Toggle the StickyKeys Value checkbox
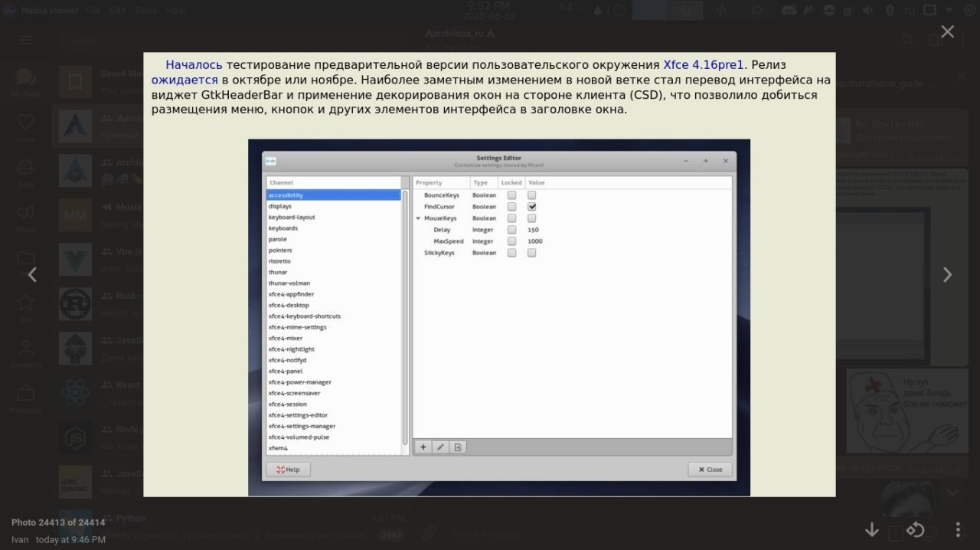980x550 pixels. coord(531,253)
